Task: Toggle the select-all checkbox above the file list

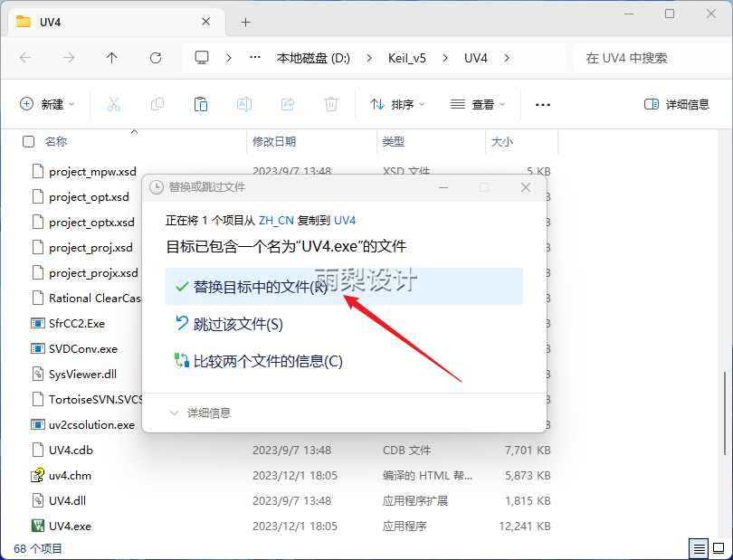Action: [28, 141]
